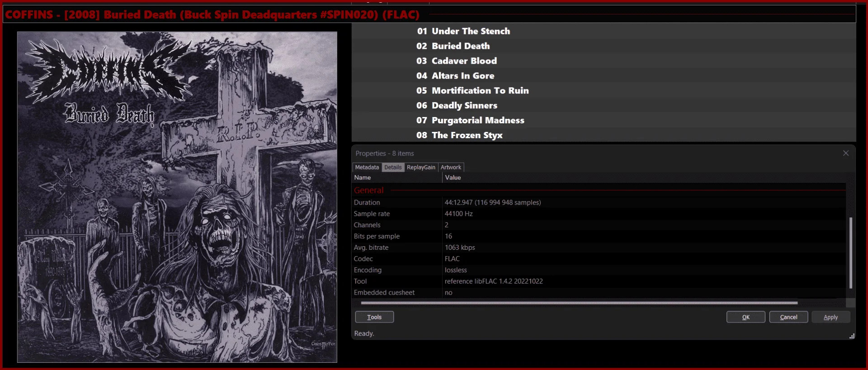Select track 03 Cadaver Blood

[604, 61]
